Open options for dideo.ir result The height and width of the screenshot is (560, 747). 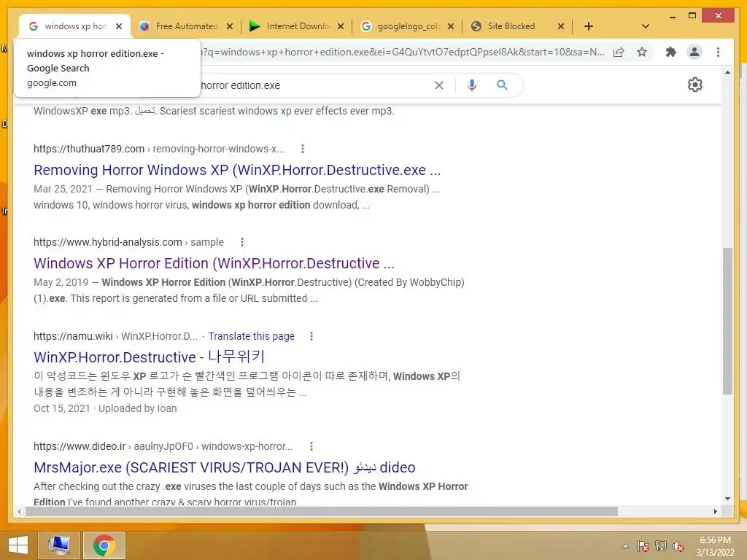click(x=311, y=446)
